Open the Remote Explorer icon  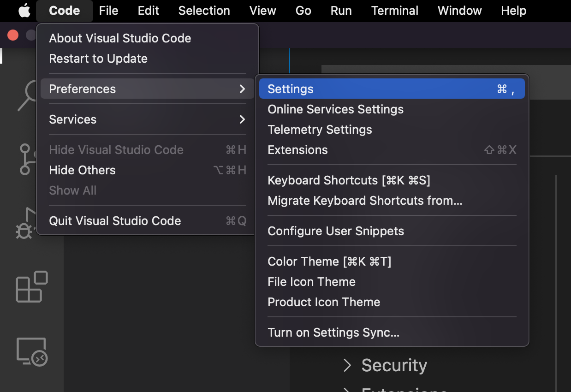[x=31, y=351]
